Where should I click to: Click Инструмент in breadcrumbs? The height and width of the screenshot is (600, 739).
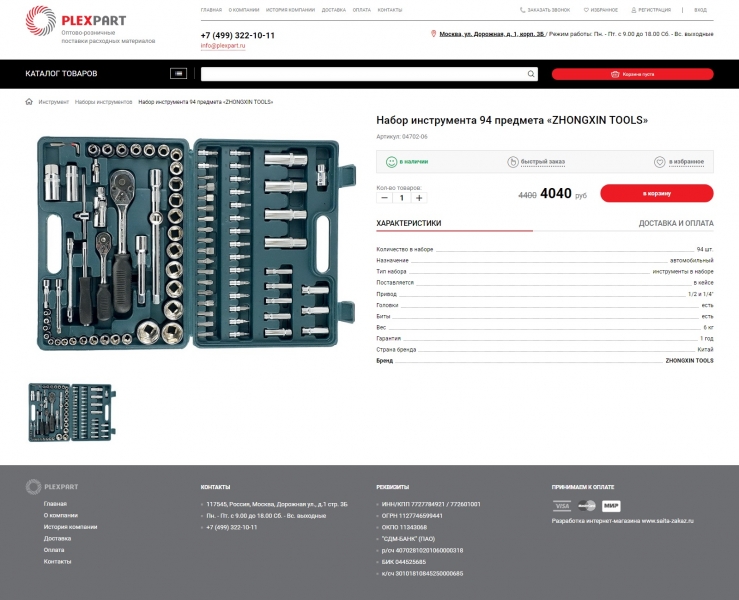[x=54, y=102]
